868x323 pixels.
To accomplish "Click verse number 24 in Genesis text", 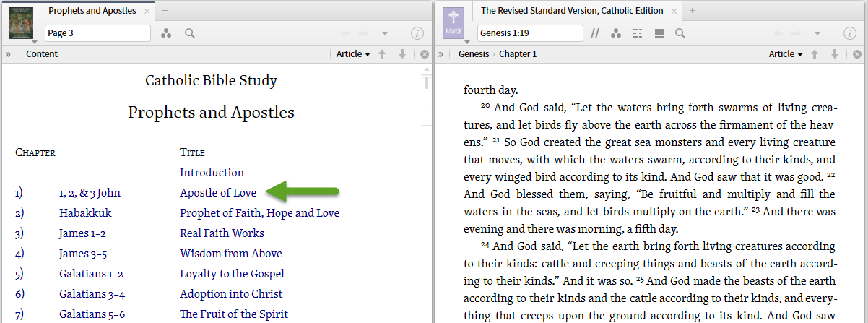I will (x=485, y=244).
